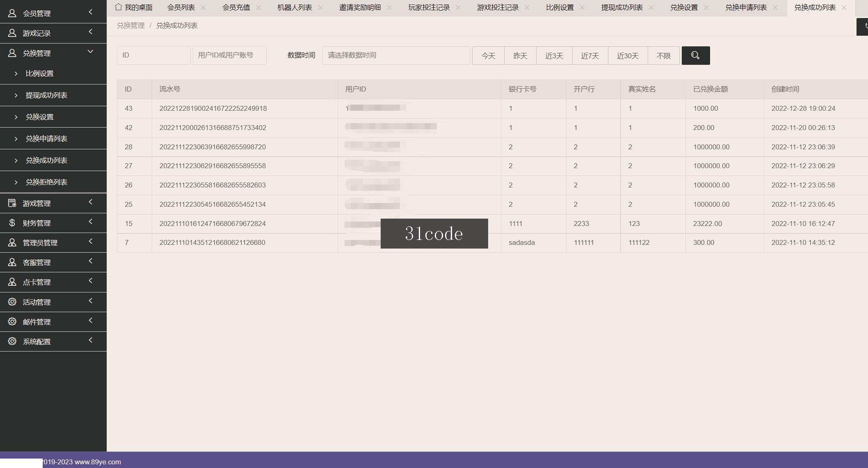
Task: Select the 今天 date filter button
Action: coord(488,56)
